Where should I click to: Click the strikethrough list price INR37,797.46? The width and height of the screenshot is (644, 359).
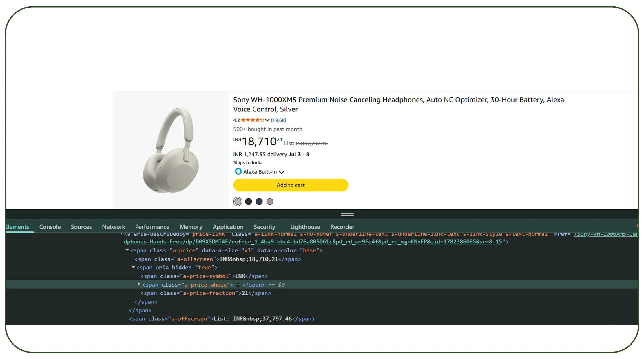[312, 143]
